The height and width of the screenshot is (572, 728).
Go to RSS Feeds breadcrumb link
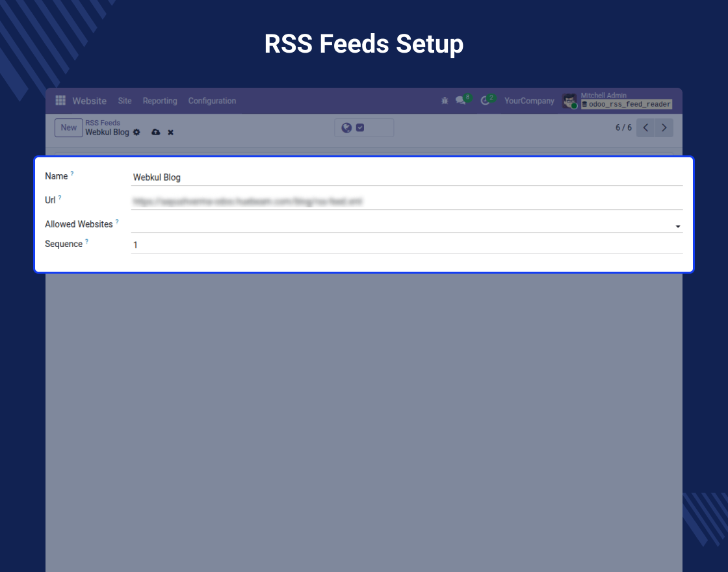click(x=103, y=122)
